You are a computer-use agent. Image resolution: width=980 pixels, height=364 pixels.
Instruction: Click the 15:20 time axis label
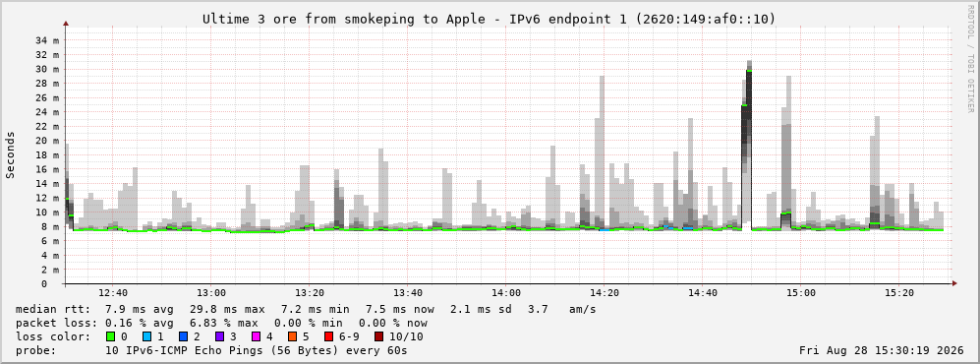pos(899,293)
